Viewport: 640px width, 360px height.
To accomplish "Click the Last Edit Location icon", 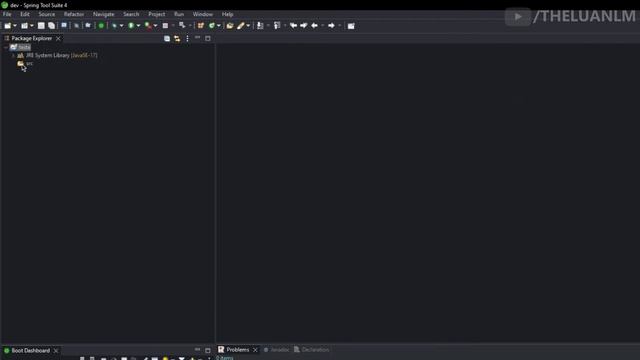I will tap(293, 26).
